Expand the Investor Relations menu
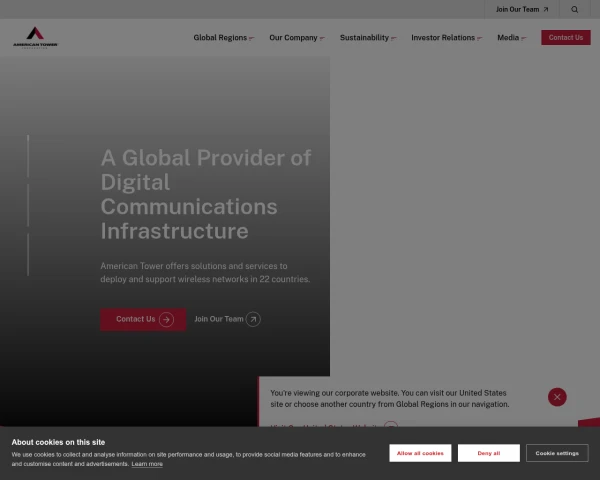Screen dimensions: 600x480 click(x=447, y=38)
